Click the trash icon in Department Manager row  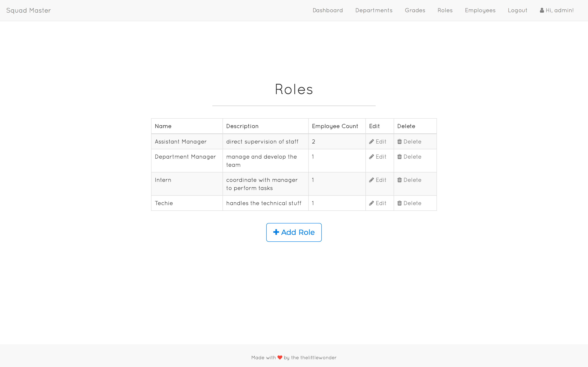point(399,157)
